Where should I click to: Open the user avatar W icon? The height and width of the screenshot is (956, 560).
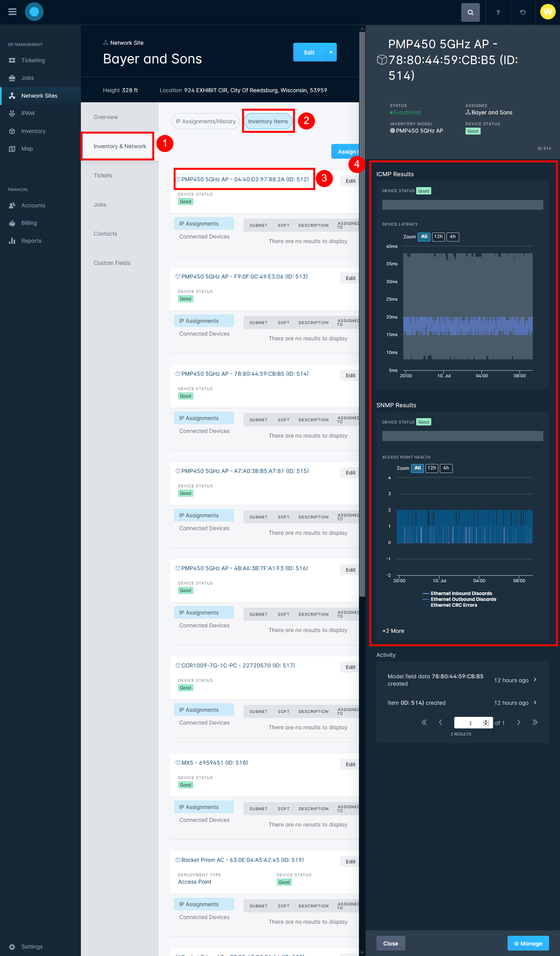click(x=548, y=12)
